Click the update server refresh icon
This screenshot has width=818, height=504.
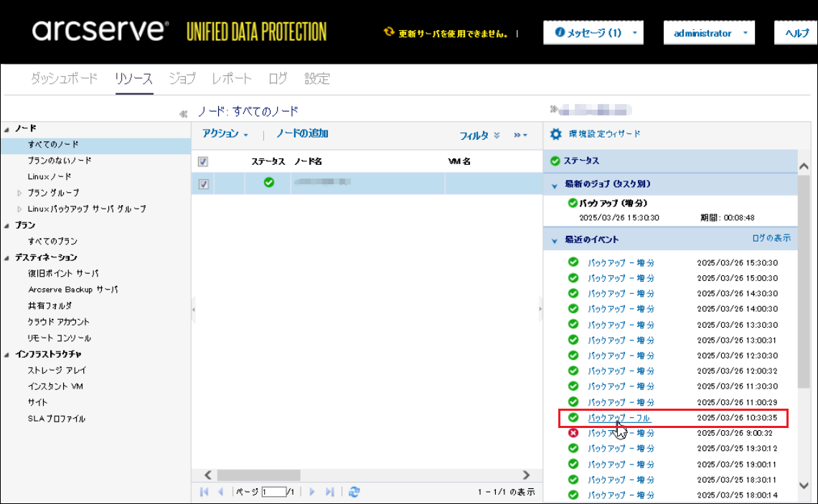[x=389, y=32]
